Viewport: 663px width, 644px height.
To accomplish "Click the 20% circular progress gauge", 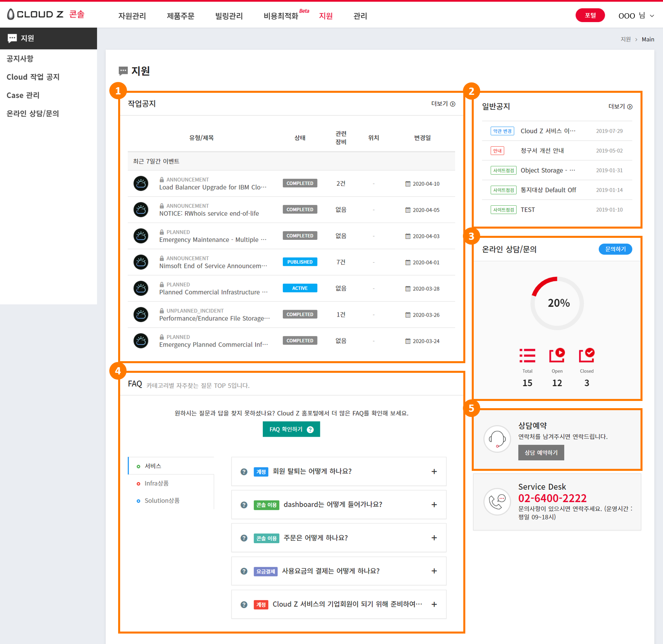I will coord(557,303).
